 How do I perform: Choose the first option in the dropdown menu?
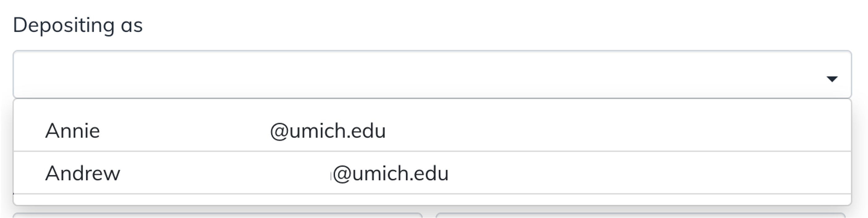click(236, 131)
